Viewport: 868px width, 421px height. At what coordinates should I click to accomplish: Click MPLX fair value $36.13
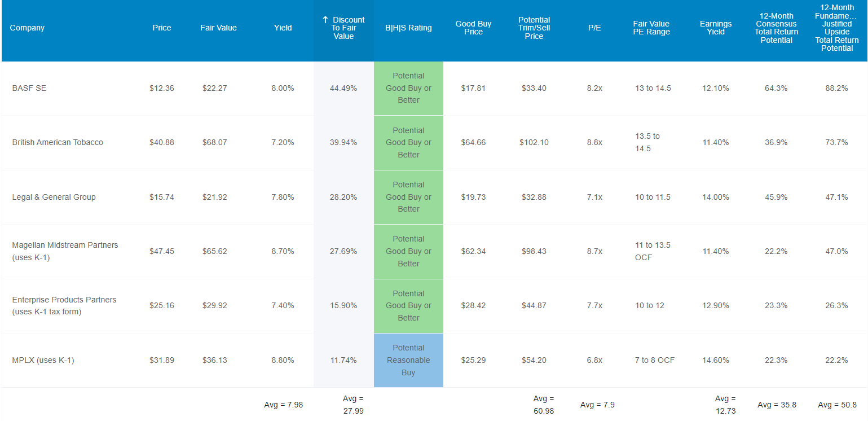click(x=215, y=360)
